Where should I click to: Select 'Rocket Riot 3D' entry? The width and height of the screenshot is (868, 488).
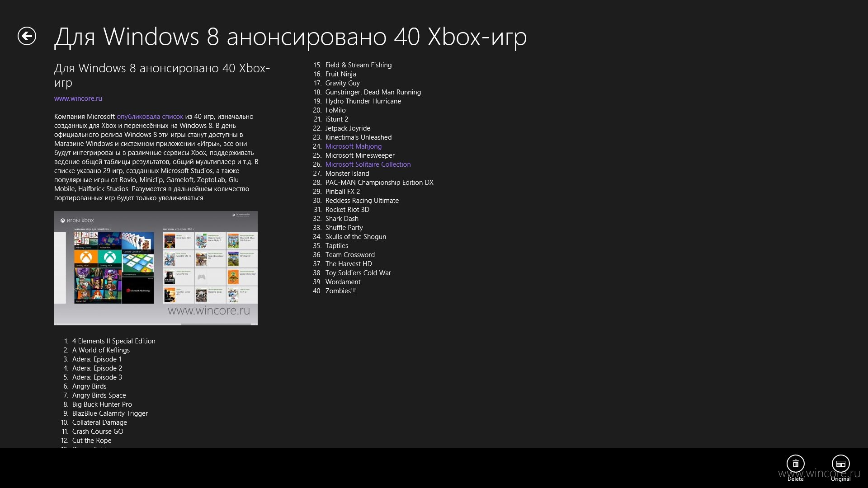coord(347,210)
